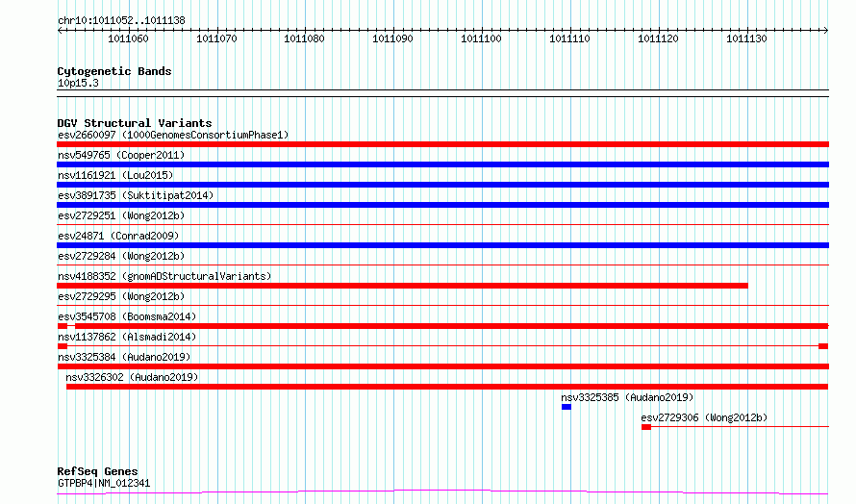Click the esv3545708 (Boomsma2014) label

[x=127, y=316]
